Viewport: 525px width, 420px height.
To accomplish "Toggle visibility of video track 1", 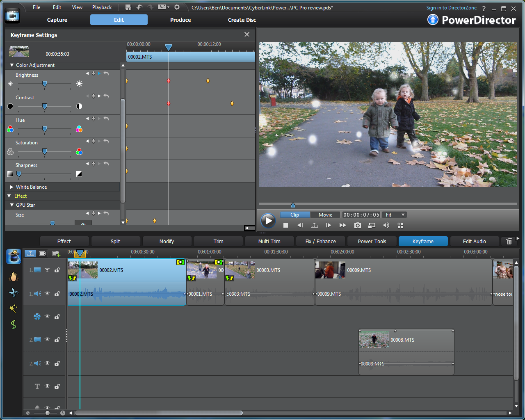I will (x=47, y=270).
